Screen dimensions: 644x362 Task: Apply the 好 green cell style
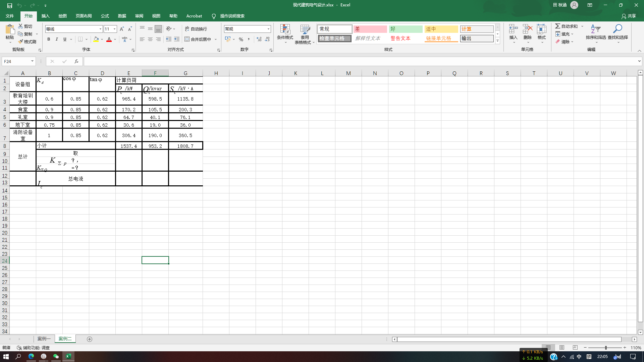click(x=406, y=29)
